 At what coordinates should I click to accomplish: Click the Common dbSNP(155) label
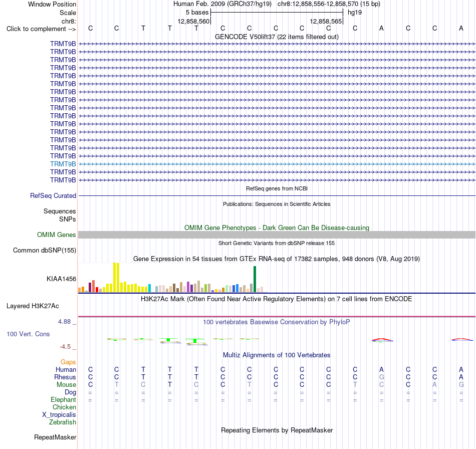click(44, 251)
